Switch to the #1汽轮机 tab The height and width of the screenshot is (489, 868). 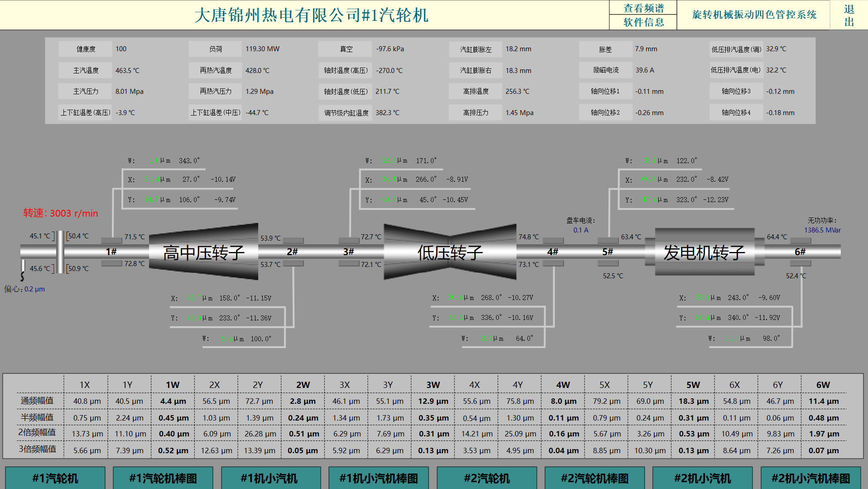[55, 478]
